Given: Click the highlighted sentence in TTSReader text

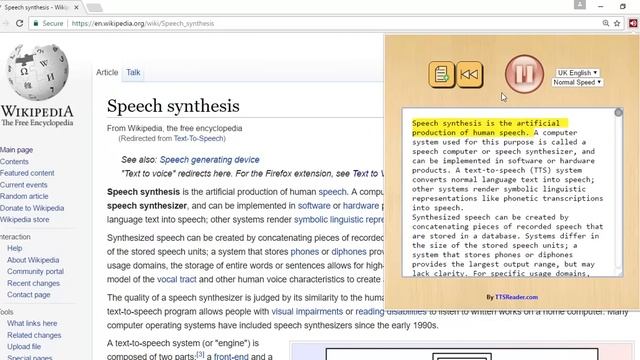Looking at the screenshot, I should pos(489,128).
